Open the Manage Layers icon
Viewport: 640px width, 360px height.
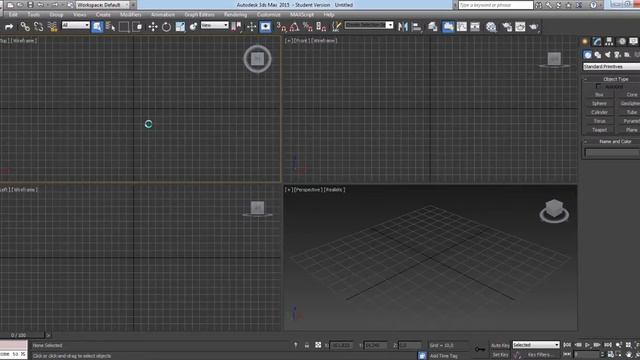pyautogui.click(x=433, y=27)
